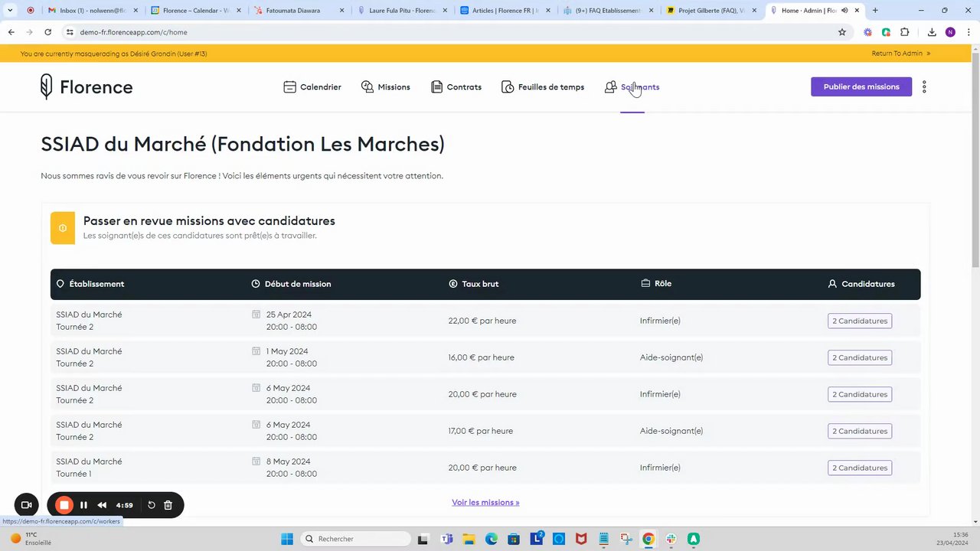Open the Chrome three-dot menu
The image size is (980, 551).
click(x=969, y=32)
